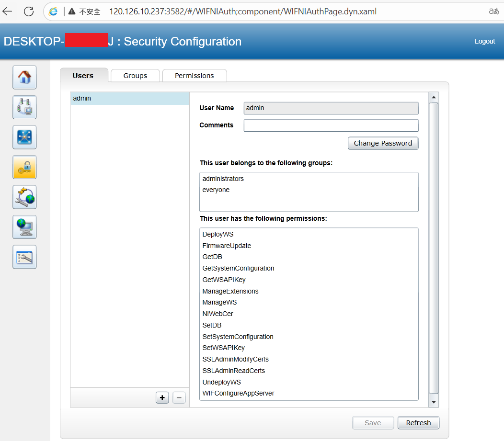Screen dimensions: 504x441
Task: Add a new user with plus button
Action: point(162,397)
